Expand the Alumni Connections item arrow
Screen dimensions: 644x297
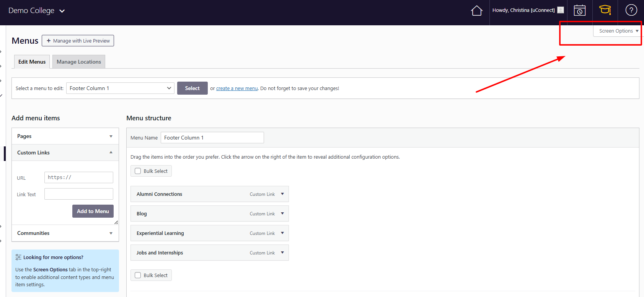(x=282, y=194)
